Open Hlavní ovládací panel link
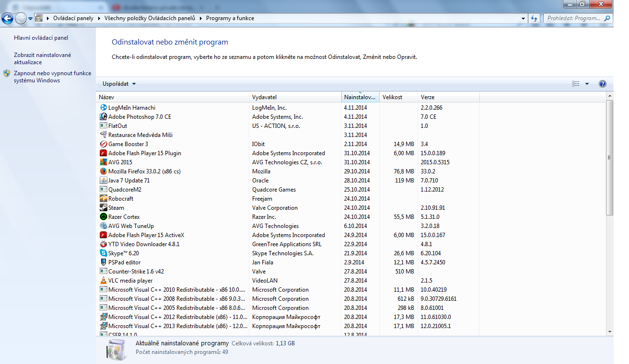 coord(41,38)
